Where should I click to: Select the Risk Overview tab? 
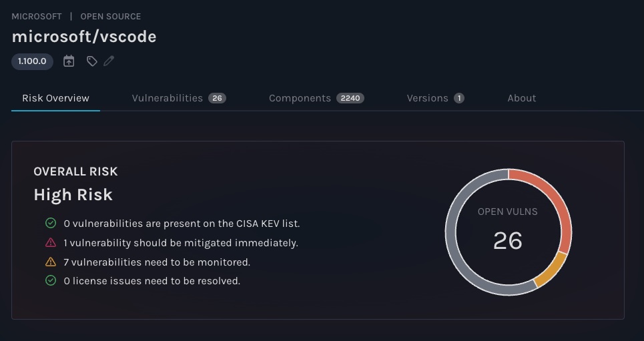click(55, 98)
